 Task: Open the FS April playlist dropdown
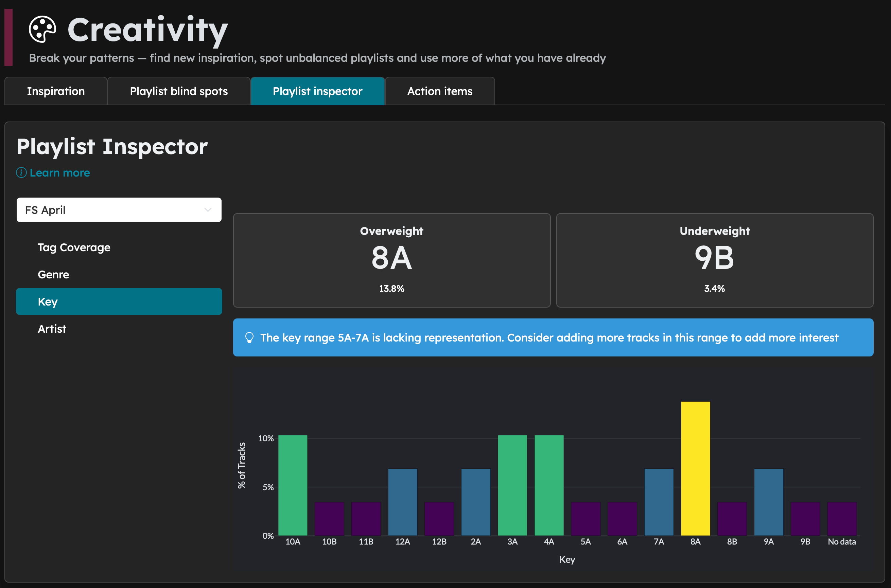112,210
